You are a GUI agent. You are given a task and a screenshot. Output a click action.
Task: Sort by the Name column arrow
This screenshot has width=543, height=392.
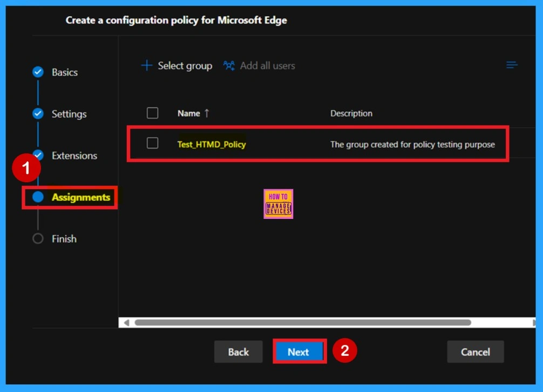click(207, 113)
